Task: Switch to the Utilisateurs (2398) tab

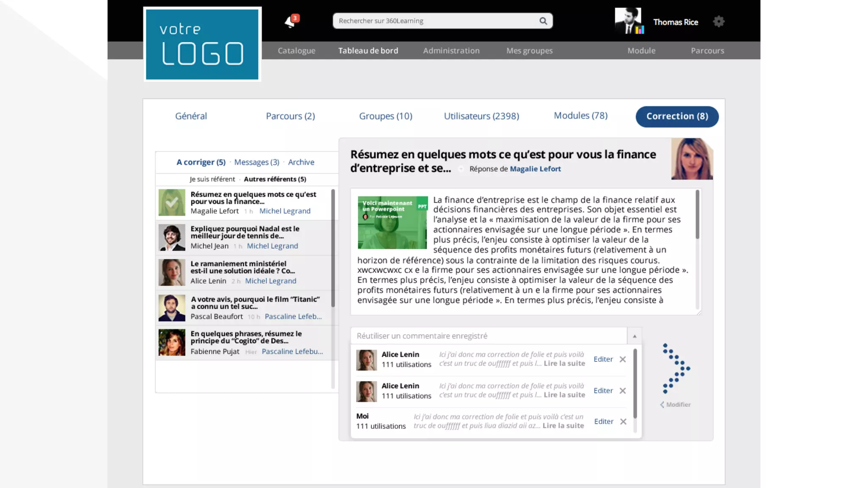Action: tap(481, 116)
